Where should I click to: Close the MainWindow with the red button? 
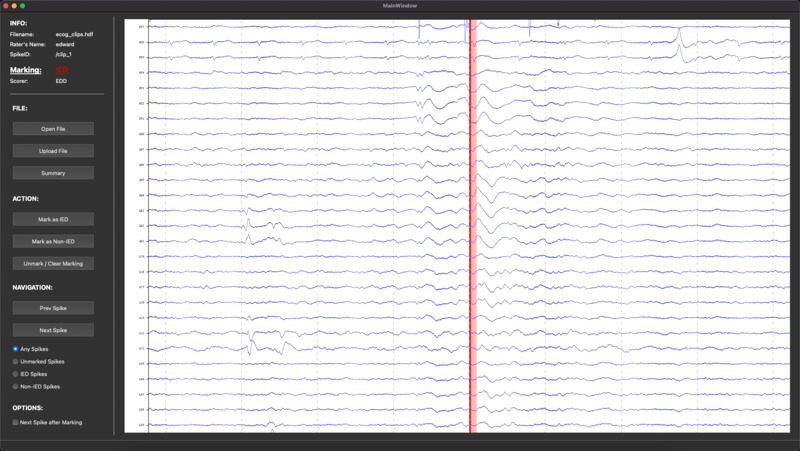(x=7, y=6)
